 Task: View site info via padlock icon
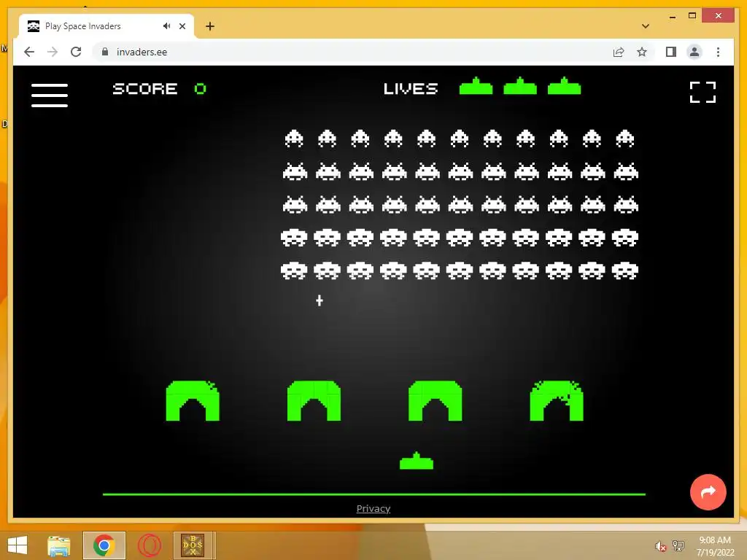click(105, 52)
